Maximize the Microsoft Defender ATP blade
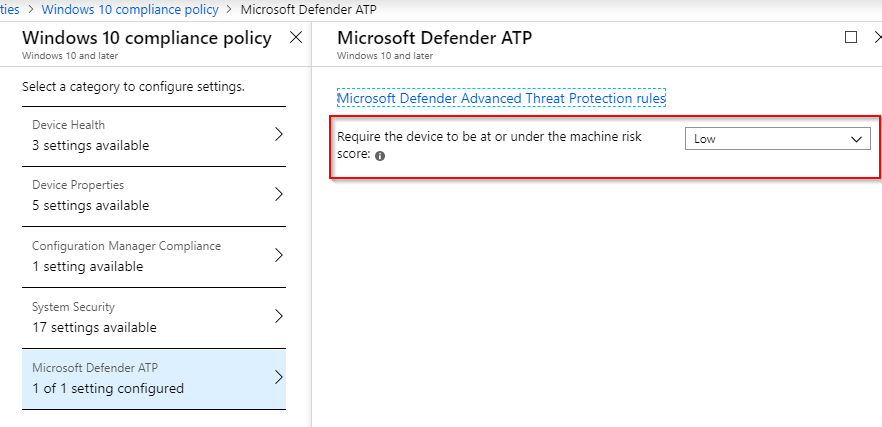882x427 pixels. (x=851, y=38)
